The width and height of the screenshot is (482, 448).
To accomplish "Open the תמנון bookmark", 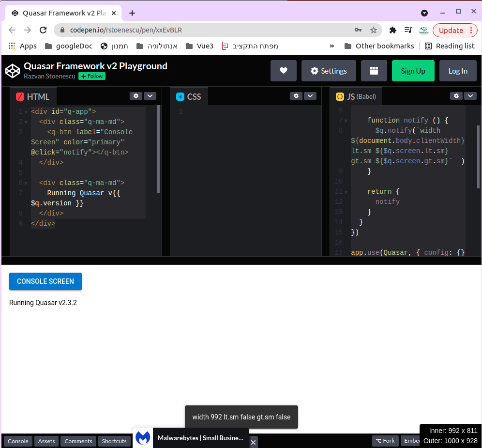I will click(x=114, y=46).
